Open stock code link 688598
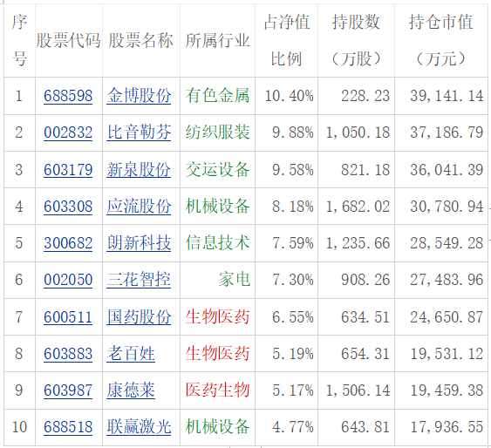The width and height of the screenshot is (491, 448). click(x=68, y=96)
